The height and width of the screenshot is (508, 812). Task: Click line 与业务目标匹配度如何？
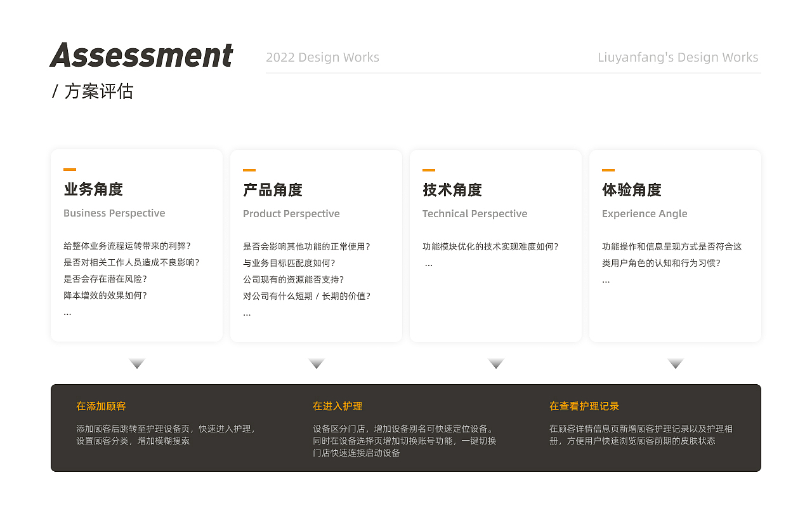pyautogui.click(x=289, y=263)
